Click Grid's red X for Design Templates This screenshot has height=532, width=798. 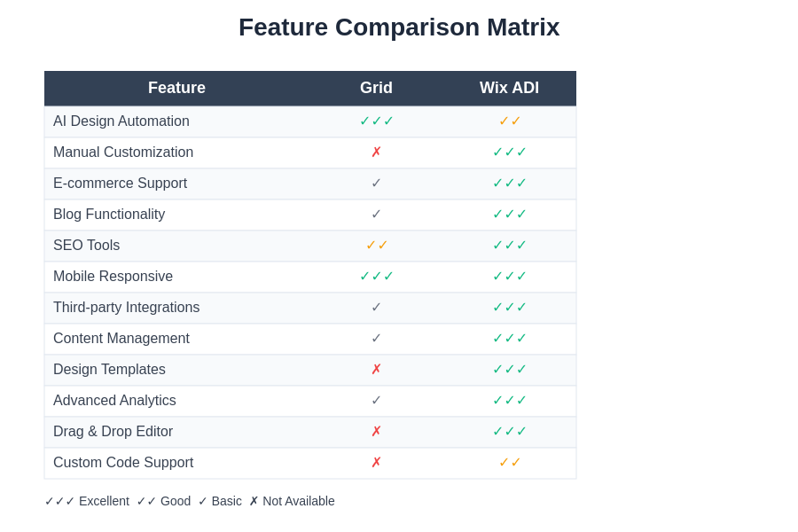click(376, 370)
